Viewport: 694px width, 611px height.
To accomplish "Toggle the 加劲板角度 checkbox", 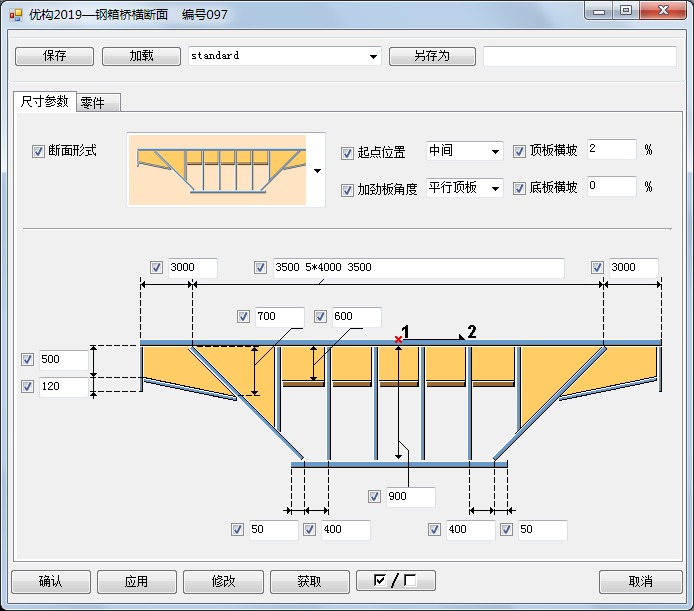I will tap(347, 190).
